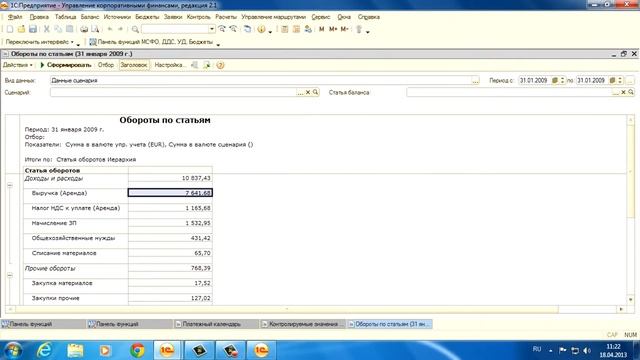
Task: Click the M memory button
Action: coord(321,29)
